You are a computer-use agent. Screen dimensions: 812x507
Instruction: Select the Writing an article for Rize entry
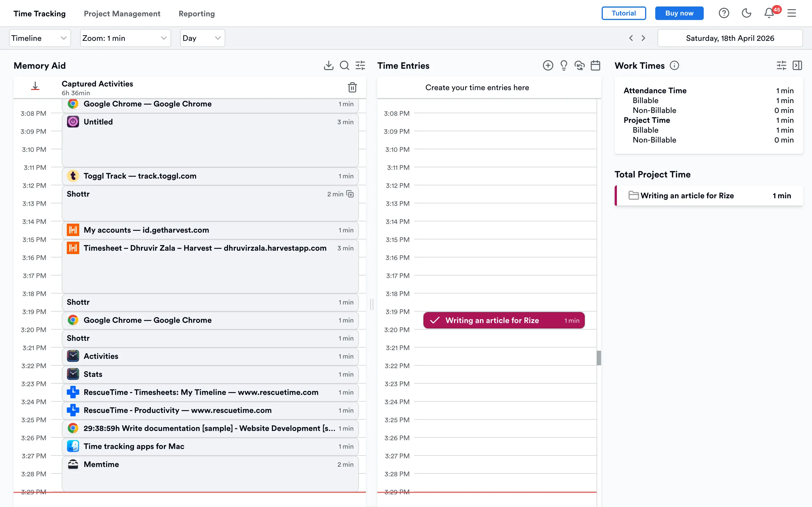tap(504, 320)
